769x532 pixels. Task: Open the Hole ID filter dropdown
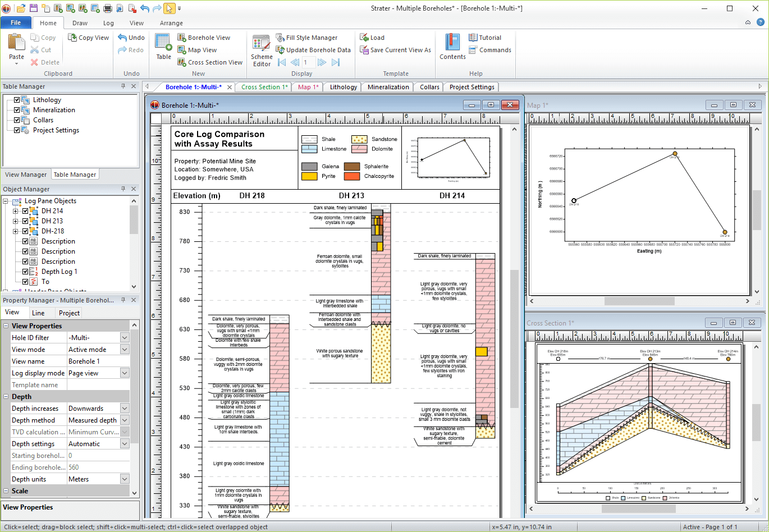[125, 338]
